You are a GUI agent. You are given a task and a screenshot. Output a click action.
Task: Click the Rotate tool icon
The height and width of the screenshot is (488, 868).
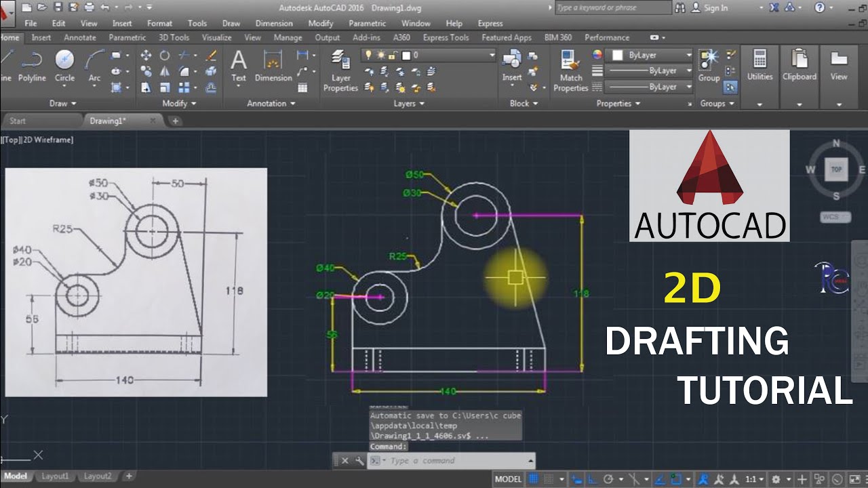pyautogui.click(x=165, y=56)
